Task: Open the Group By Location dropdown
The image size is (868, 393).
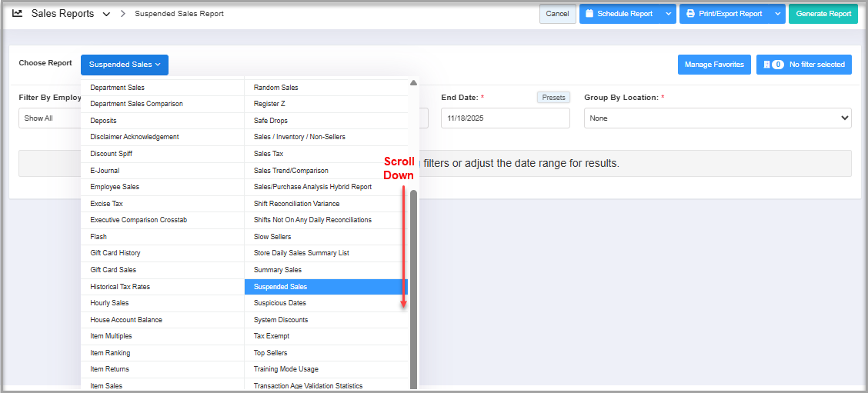Action: click(x=717, y=118)
